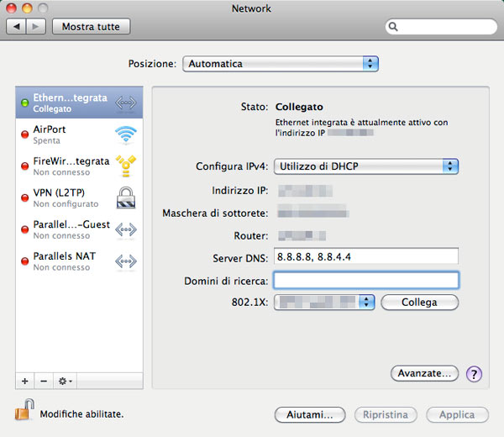Click the Server DNS text field

(x=365, y=256)
